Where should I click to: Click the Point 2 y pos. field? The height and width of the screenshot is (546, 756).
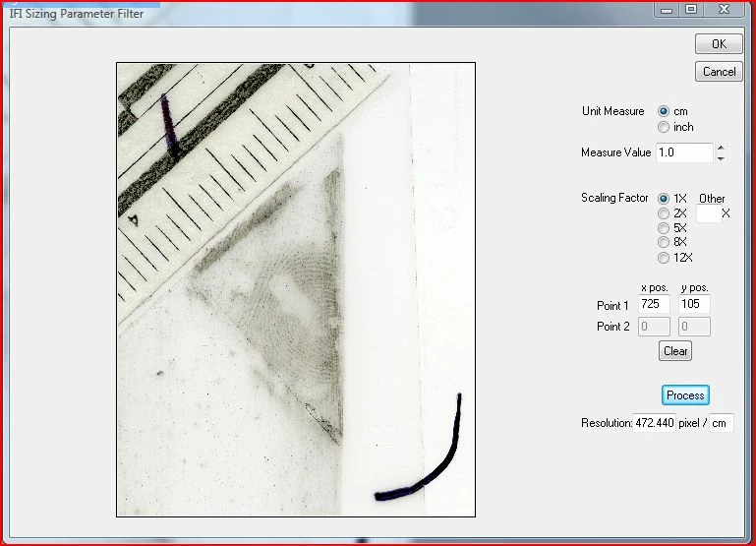[694, 327]
